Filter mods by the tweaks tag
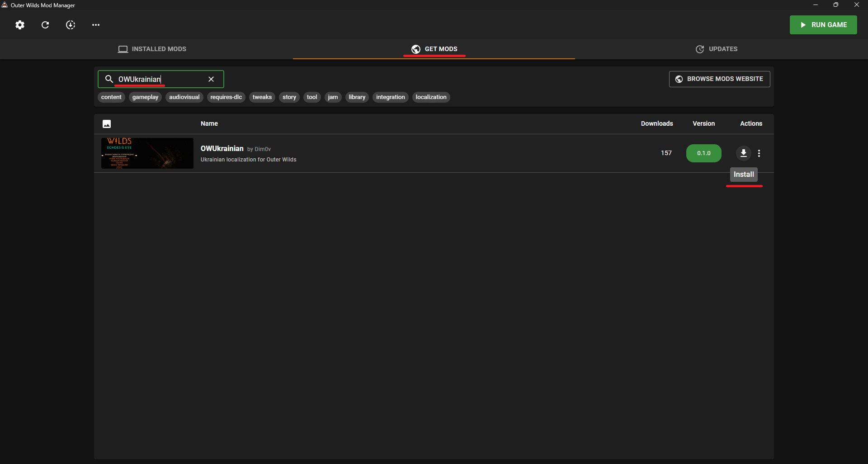Screen dimensions: 868x464 [x=262, y=97]
